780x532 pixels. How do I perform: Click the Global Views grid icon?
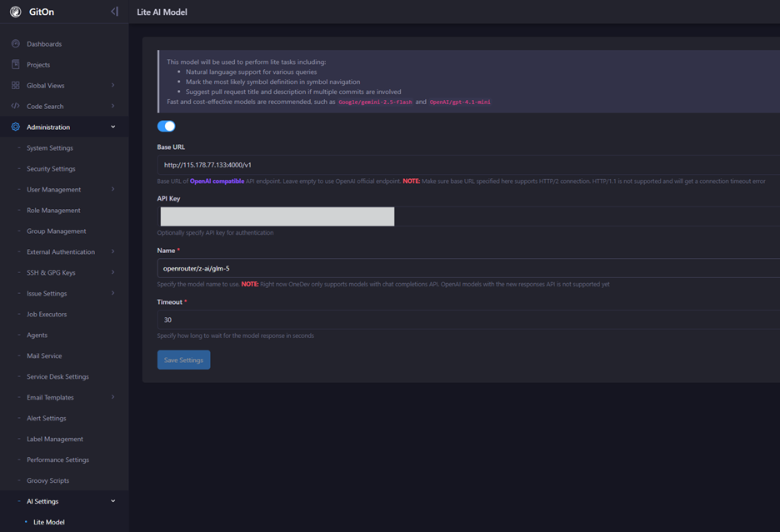pyautogui.click(x=15, y=85)
